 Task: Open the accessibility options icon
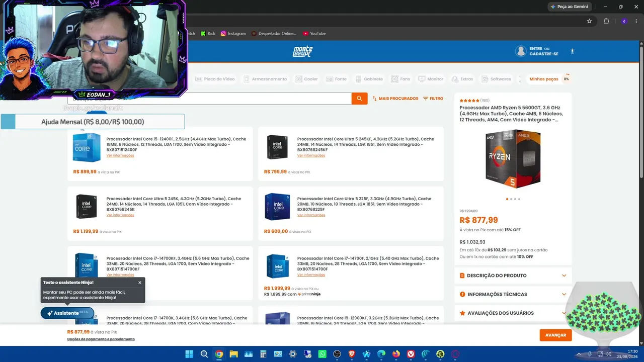pos(572,51)
